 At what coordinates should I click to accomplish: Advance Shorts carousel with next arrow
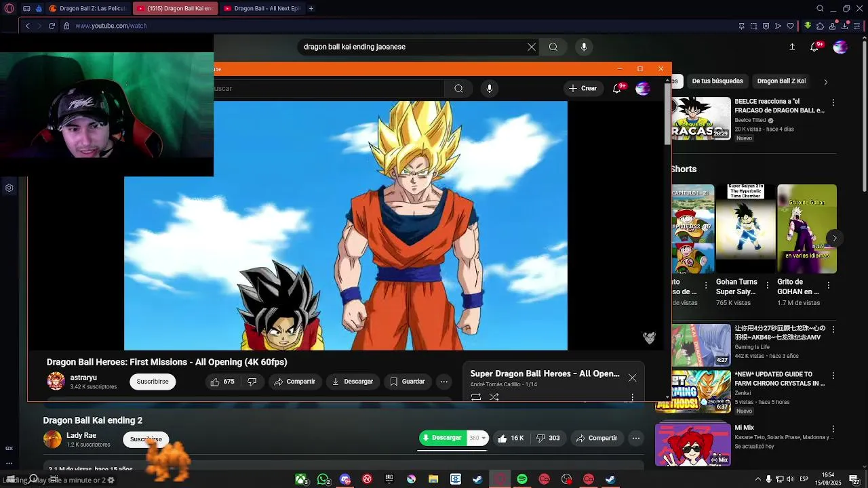point(835,238)
